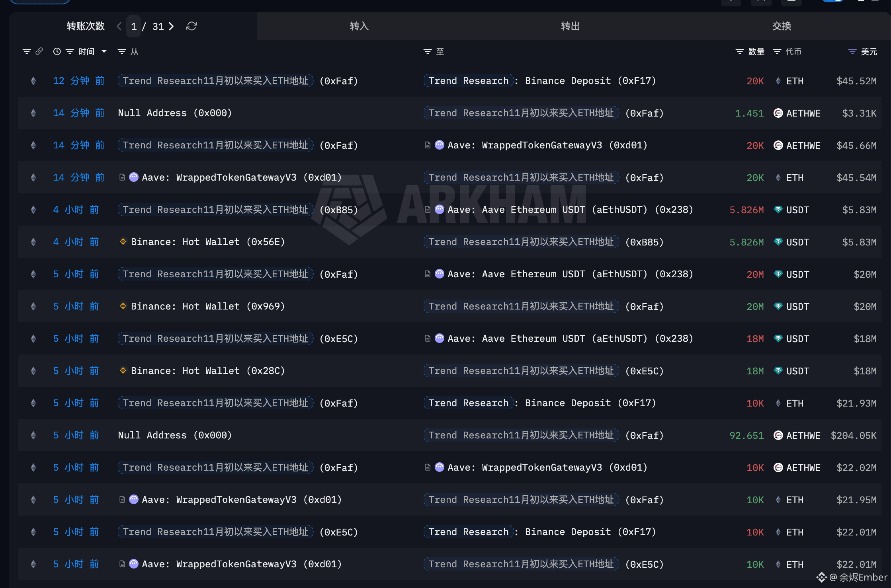This screenshot has height=588, width=891.
Task: Open the 12 分钟 前 transaction link
Action: tap(78, 81)
